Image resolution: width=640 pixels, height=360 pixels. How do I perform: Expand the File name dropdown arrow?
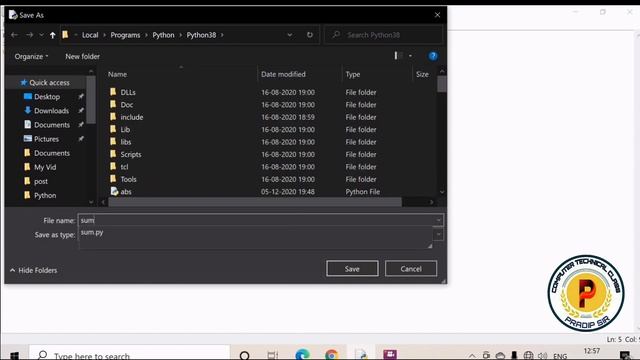pos(438,220)
